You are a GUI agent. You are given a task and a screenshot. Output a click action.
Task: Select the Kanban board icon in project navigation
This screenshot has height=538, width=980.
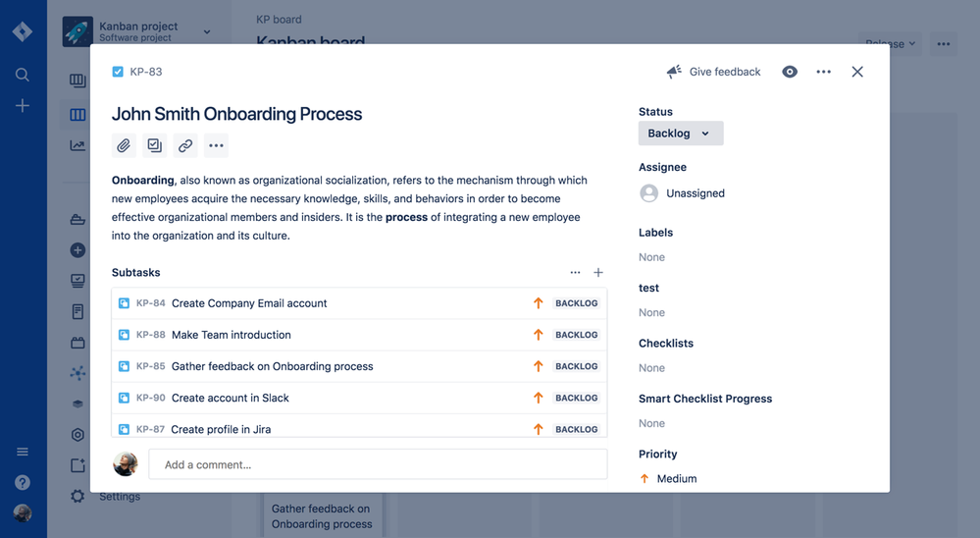[x=77, y=115]
